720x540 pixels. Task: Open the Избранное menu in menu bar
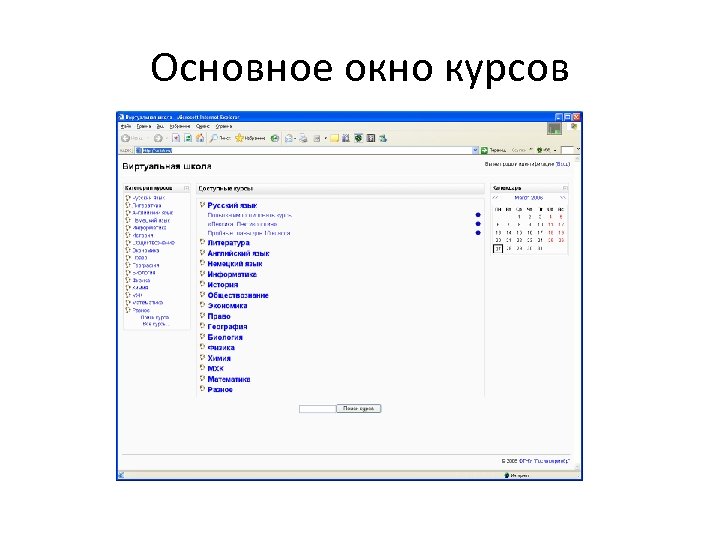pos(180,126)
